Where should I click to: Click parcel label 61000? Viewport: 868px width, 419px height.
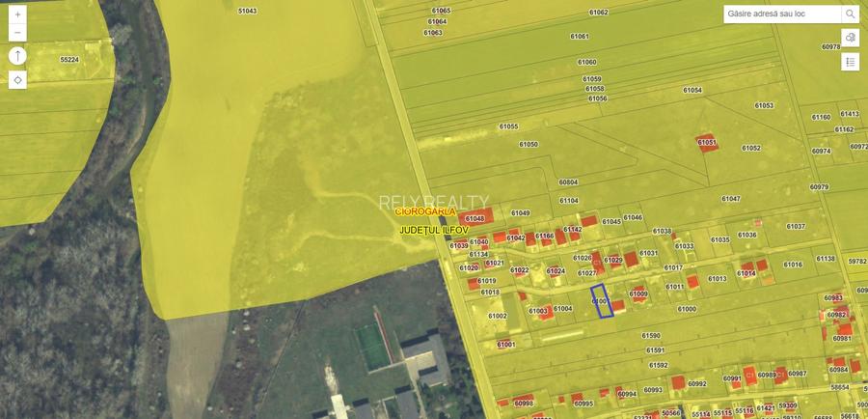pos(687,309)
